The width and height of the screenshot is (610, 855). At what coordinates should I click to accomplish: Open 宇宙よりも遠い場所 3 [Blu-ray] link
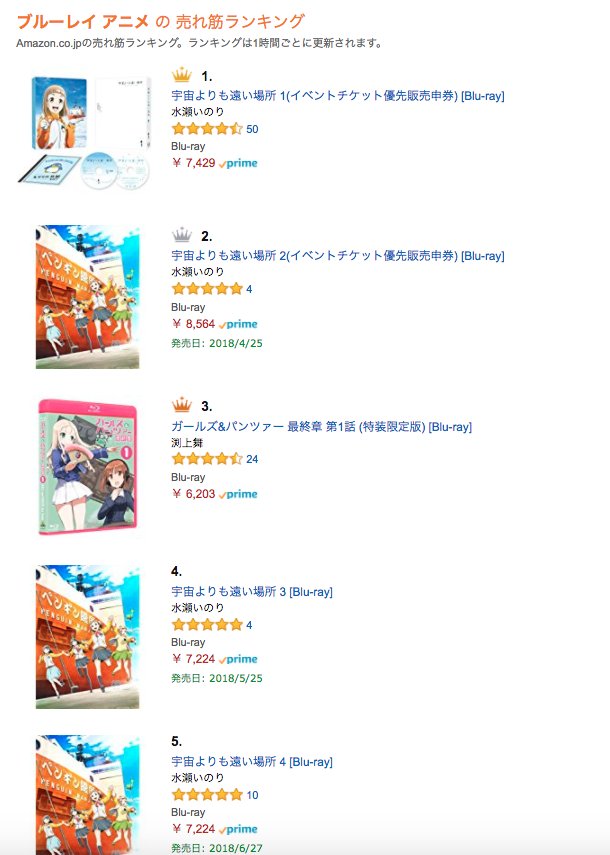click(x=252, y=592)
